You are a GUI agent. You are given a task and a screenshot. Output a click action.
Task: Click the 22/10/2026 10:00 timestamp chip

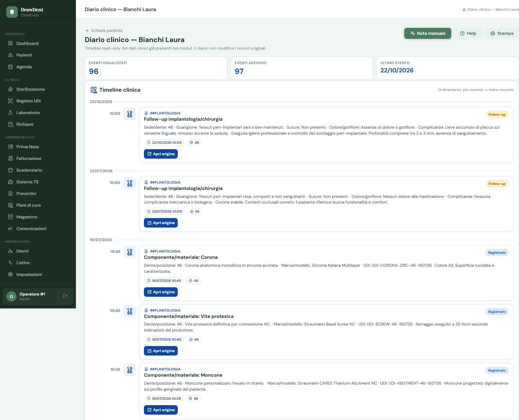164,143
